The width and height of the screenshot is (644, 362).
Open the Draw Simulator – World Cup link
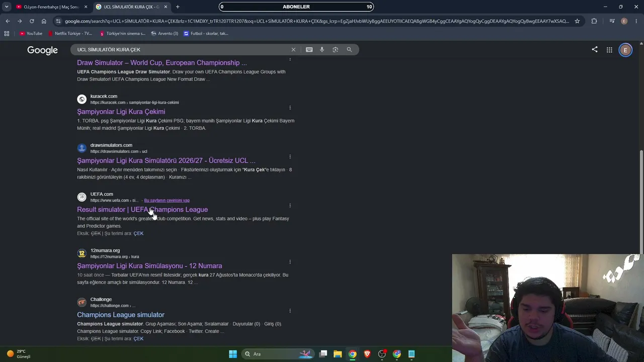click(x=162, y=63)
